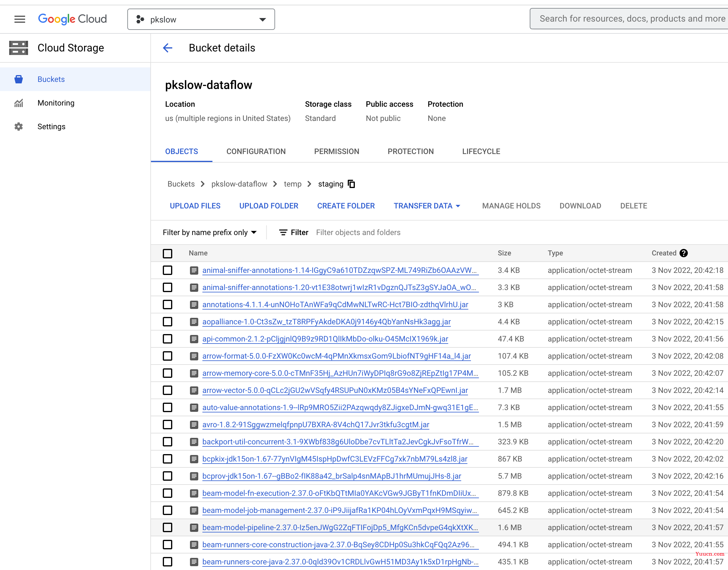Click file icon for bcprov-jdk15on-1.67 jar
The height and width of the screenshot is (570, 728).
[x=194, y=476]
